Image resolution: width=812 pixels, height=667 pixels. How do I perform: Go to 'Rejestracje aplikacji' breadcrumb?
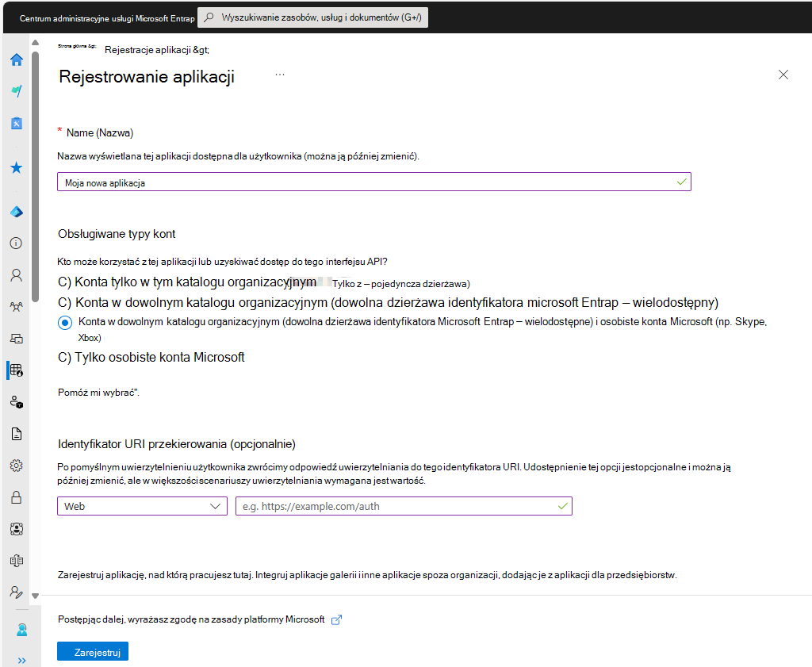[x=157, y=50]
